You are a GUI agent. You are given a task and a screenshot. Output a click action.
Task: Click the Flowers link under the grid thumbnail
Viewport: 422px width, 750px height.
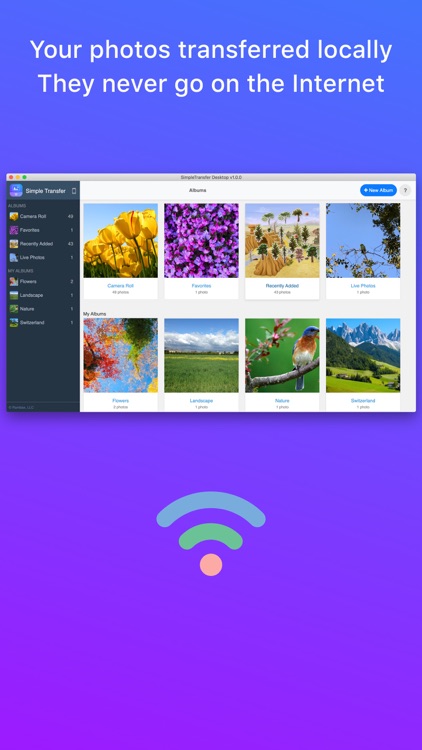(x=121, y=400)
